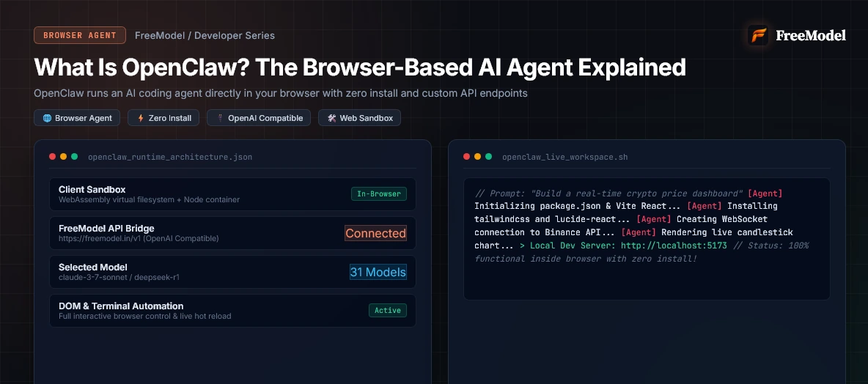
Task: Click the Status: 100% functional comment
Action: coord(641,252)
